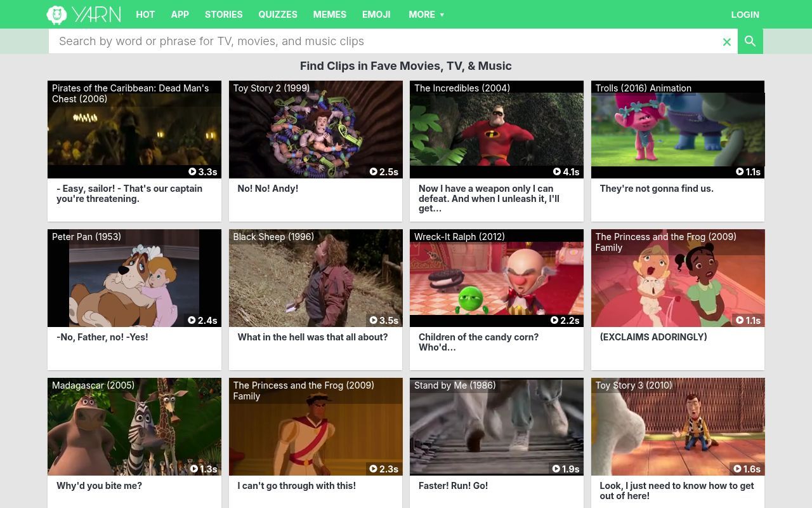This screenshot has height=508, width=812.
Task: Click caption "-No, Father, no! -Yes!"
Action: click(x=102, y=337)
